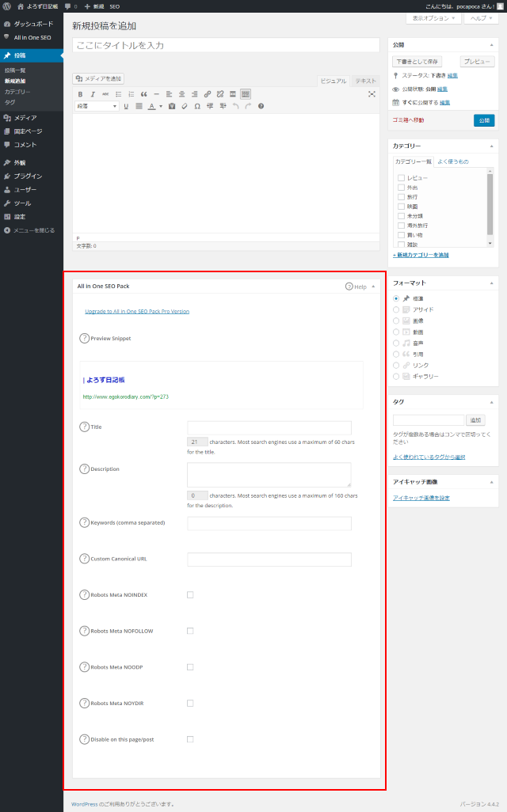
Task: Toggle italic formatting in editor toolbar
Action: click(93, 94)
